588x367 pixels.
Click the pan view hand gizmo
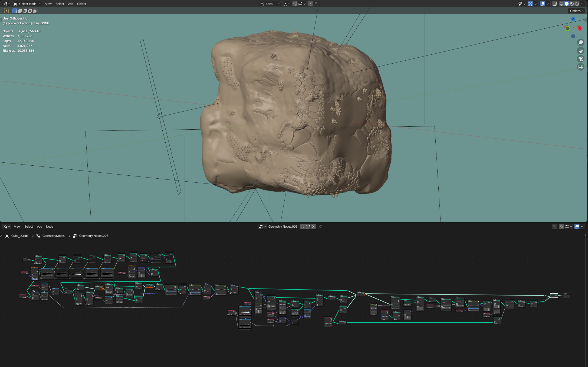point(581,51)
